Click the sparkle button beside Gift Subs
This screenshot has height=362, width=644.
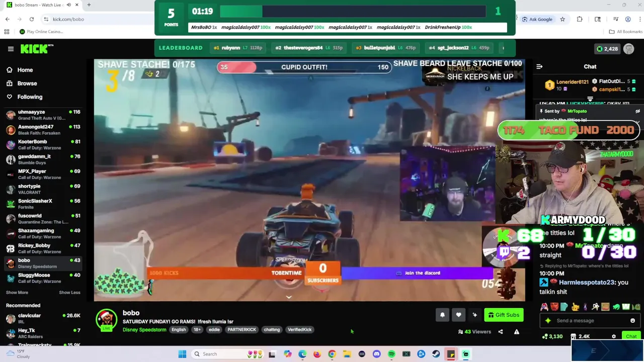tap(474, 315)
